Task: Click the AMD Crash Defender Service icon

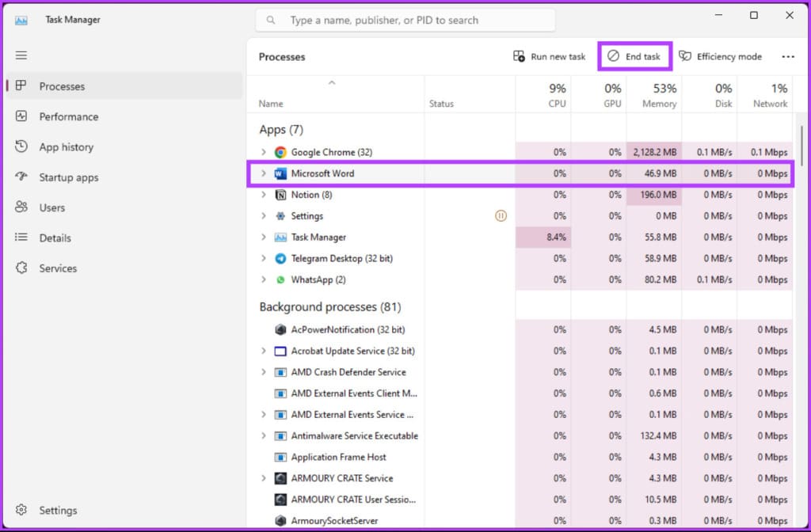Action: click(280, 372)
